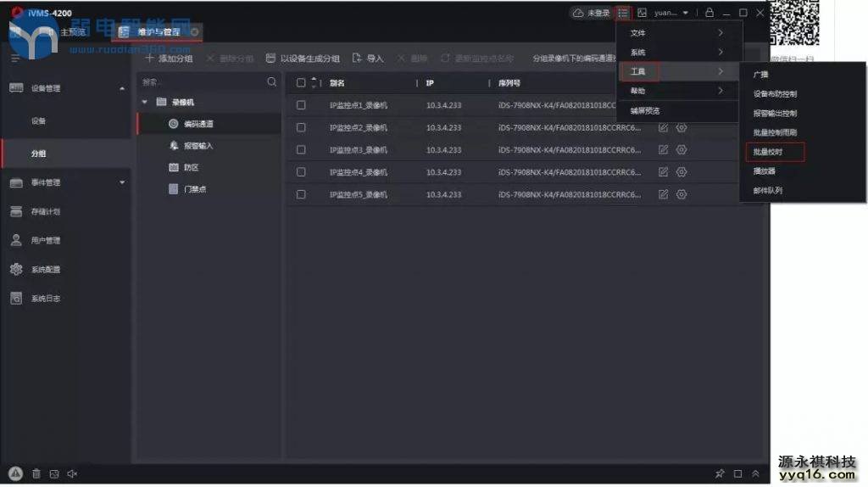868x487 pixels.
Task: Collapse the 录像机 tree group arrow
Action: 145,102
